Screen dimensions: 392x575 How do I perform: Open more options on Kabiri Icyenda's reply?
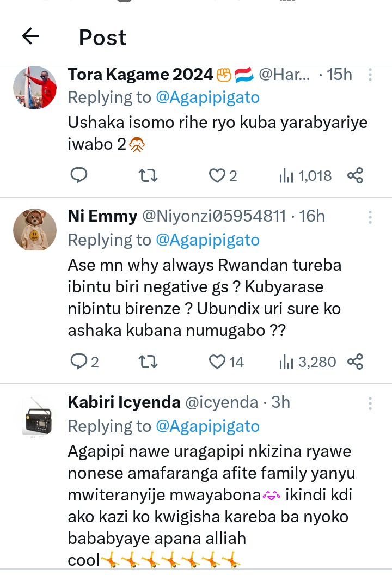point(370,403)
